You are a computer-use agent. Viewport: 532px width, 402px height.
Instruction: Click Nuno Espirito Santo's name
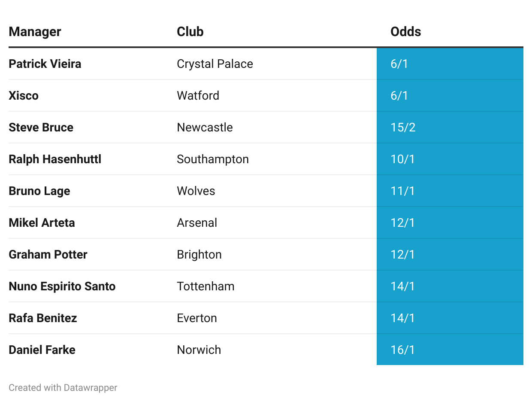pyautogui.click(x=62, y=286)
